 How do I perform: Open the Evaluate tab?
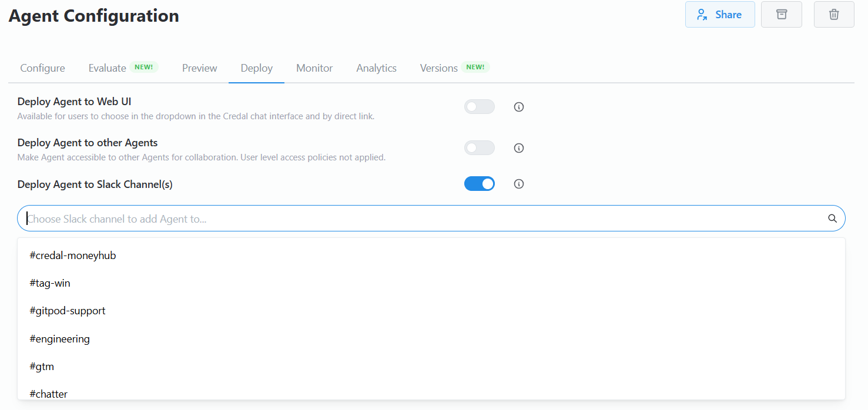(x=108, y=68)
